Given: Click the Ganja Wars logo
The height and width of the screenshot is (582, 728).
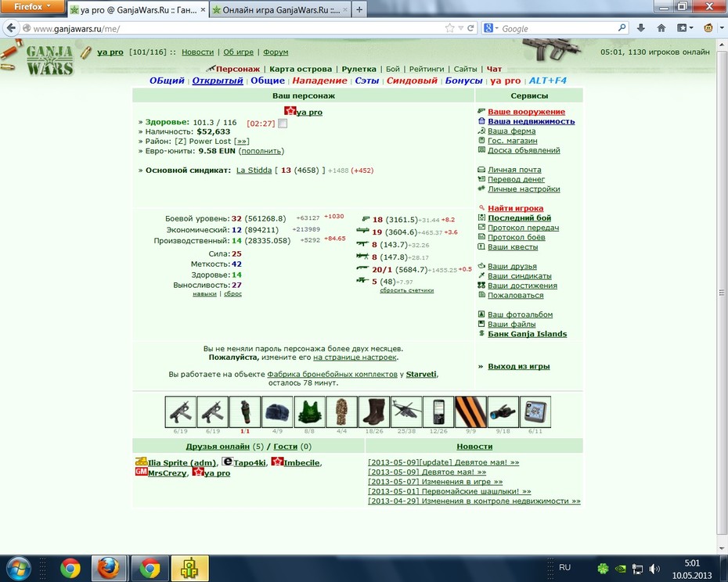Looking at the screenshot, I should tap(49, 60).
